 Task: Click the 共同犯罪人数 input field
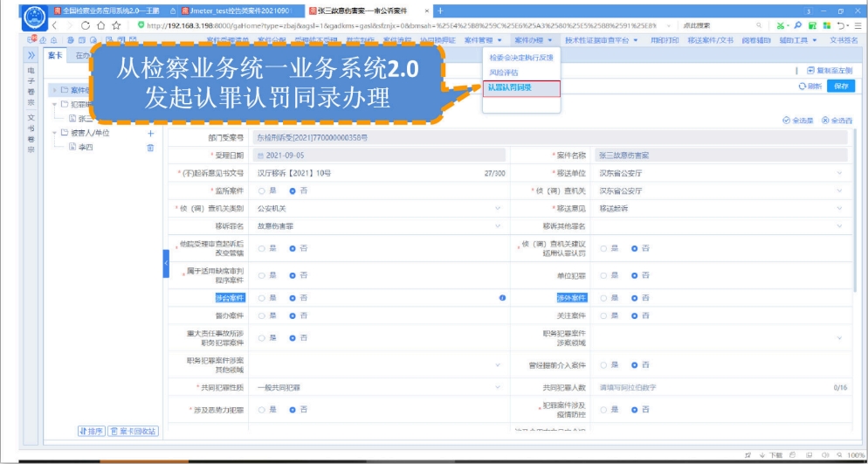723,387
